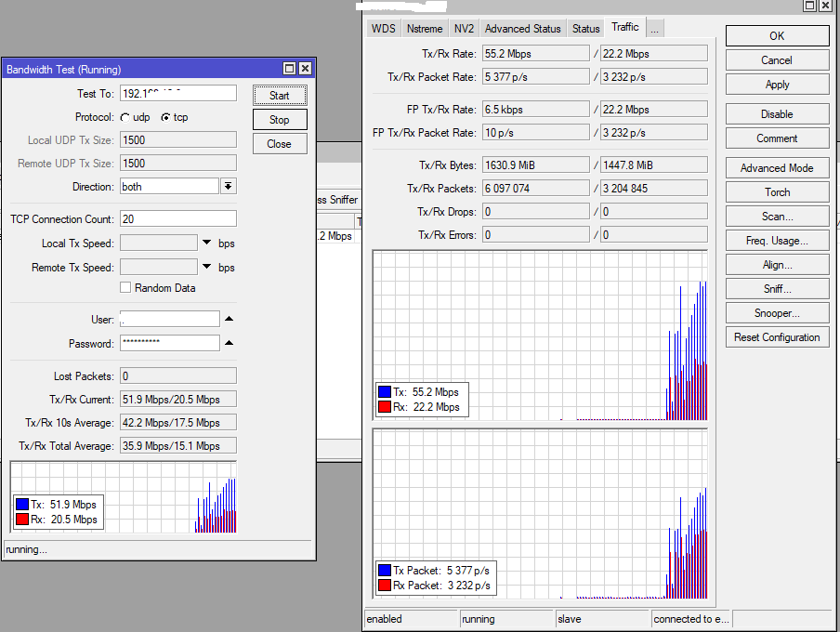This screenshot has width=840, height=632.
Task: Open the Advanced Status tab
Action: pyautogui.click(x=522, y=29)
